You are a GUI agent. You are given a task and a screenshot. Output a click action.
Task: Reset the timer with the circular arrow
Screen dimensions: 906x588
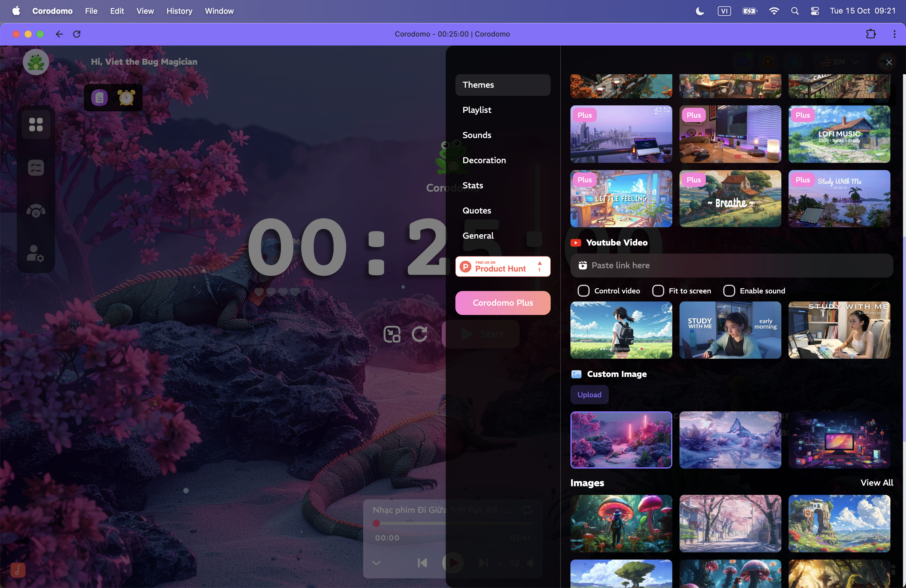[419, 334]
